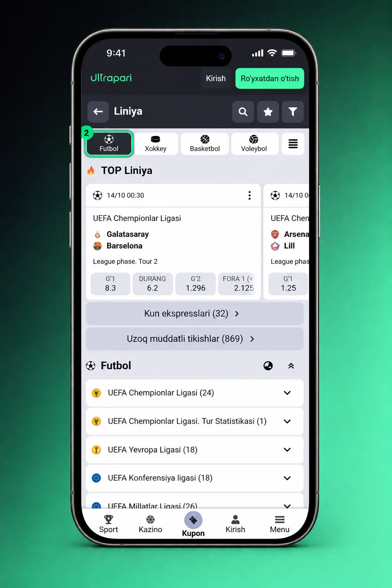Expand UEFA Chempionlar Ligasi (24)
This screenshot has height=588, width=392.
[x=195, y=393]
